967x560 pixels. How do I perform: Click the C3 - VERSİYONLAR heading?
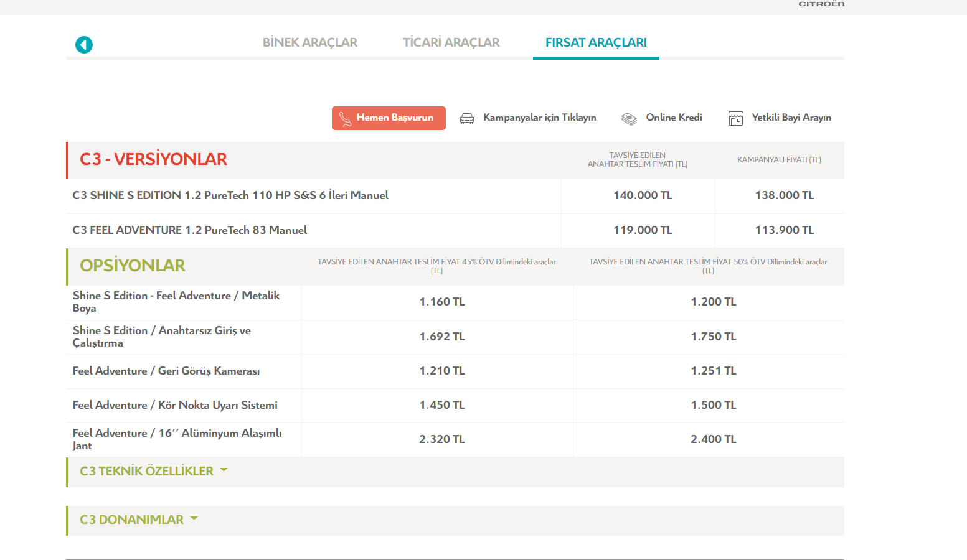coord(153,159)
